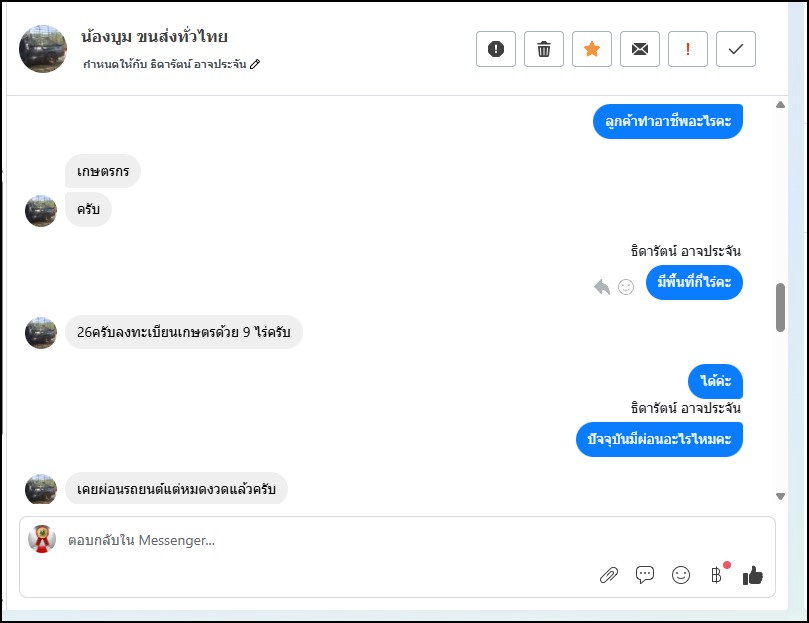Open saved replies speech bubble icon
This screenshot has height=623, width=809.
[x=645, y=575]
